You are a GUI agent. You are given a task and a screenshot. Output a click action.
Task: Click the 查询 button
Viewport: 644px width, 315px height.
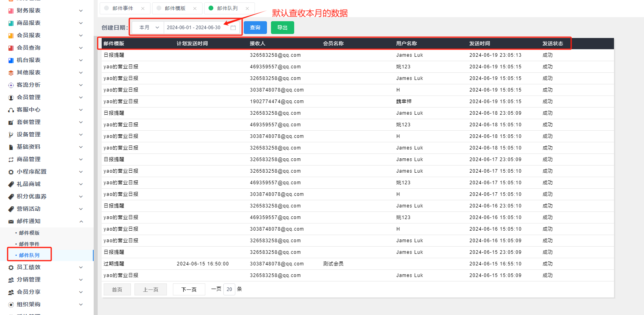(x=255, y=28)
